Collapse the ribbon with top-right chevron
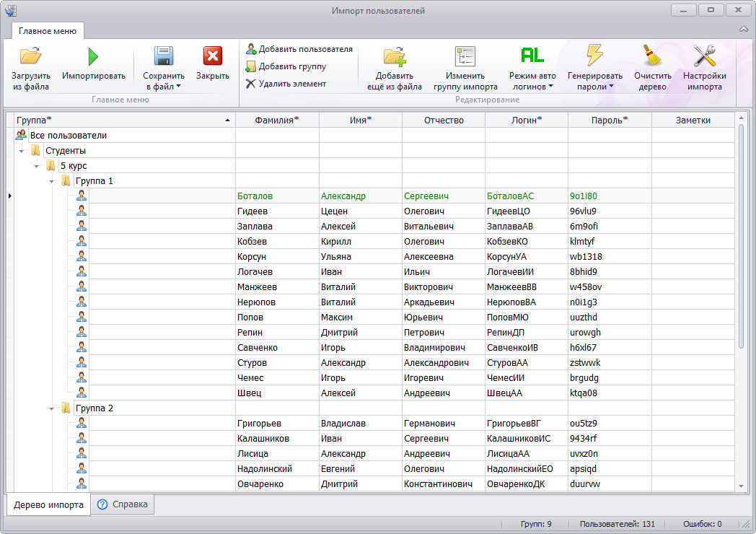The width and height of the screenshot is (756, 534). pos(744,29)
